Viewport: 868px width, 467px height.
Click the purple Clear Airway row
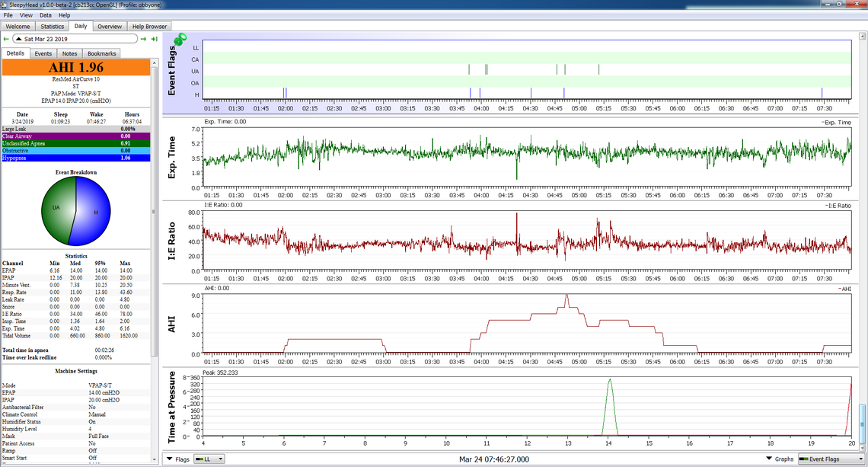(76, 136)
